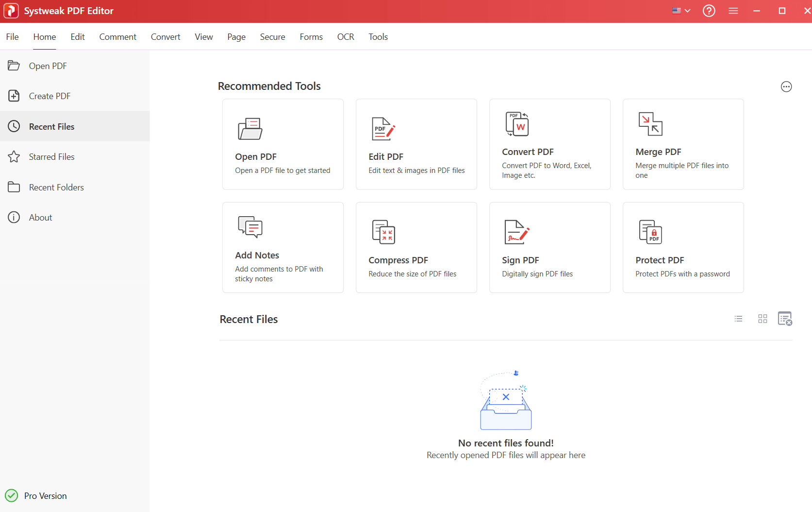This screenshot has width=812, height=512.
Task: Click the help question-mark icon
Action: (x=709, y=11)
